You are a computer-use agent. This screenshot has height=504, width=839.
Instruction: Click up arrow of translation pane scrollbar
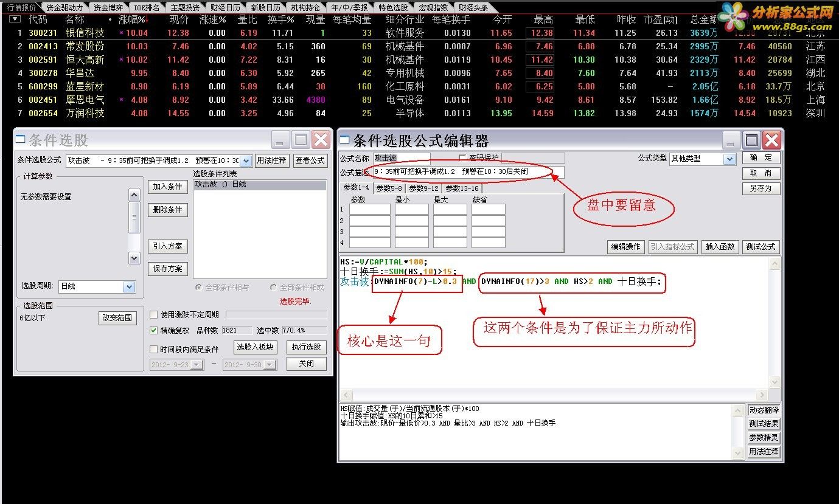tap(739, 410)
